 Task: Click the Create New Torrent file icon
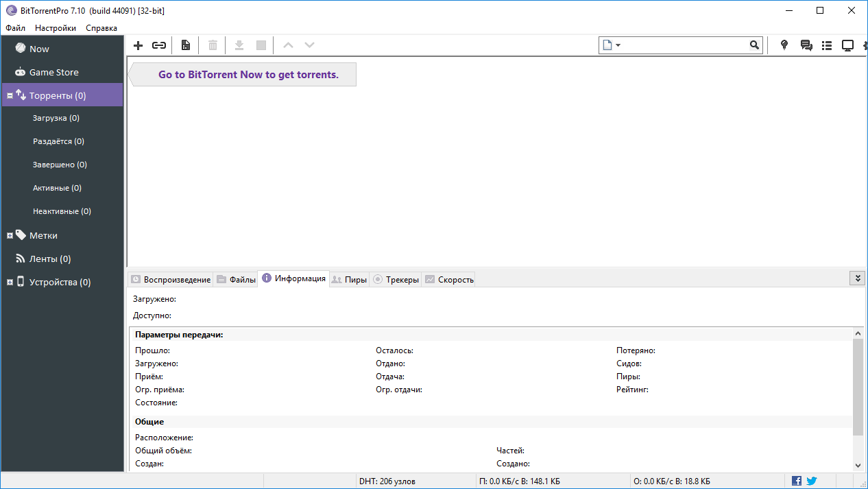click(185, 45)
